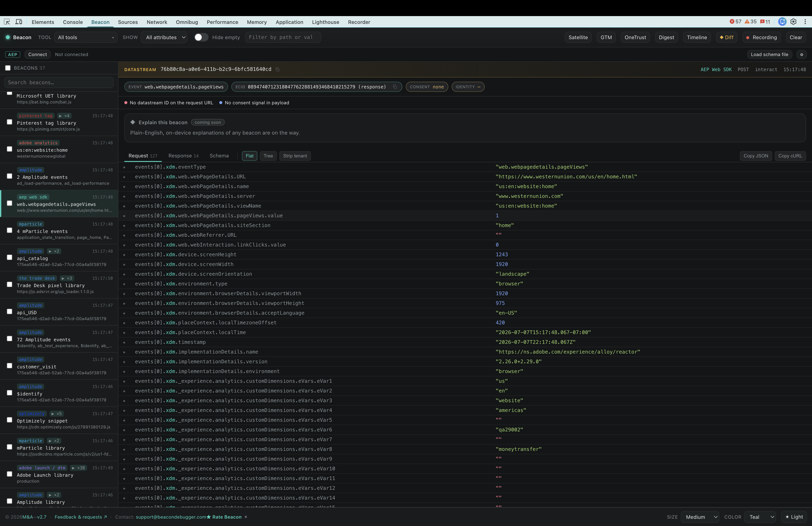Toggle the Recording button
The width and height of the screenshot is (812, 526).
pos(761,37)
